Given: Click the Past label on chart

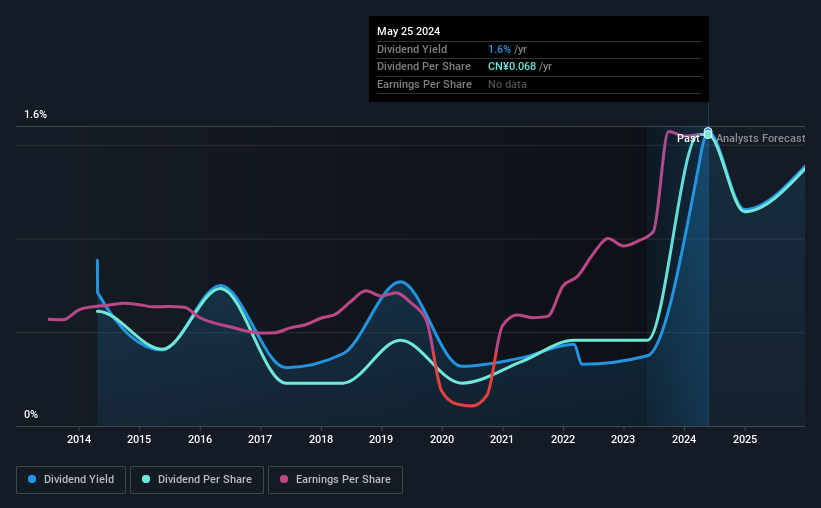Looking at the screenshot, I should [x=688, y=138].
